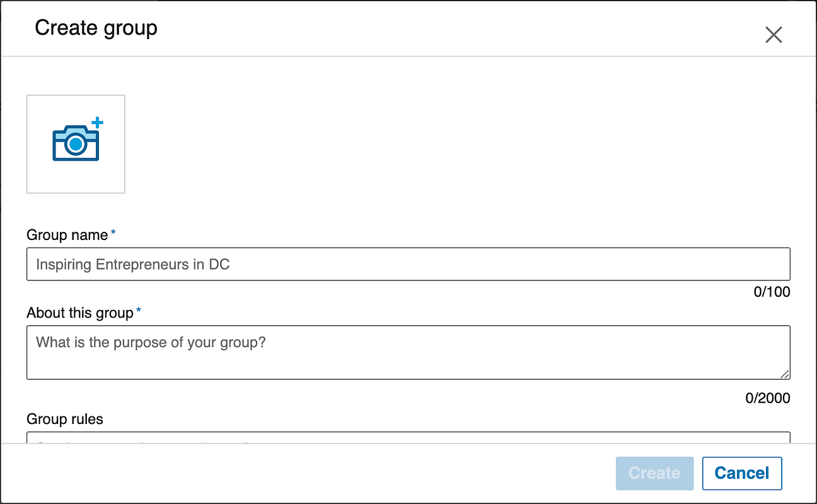Grab the About text area resize handle
Screen dimensions: 817x504
click(784, 374)
